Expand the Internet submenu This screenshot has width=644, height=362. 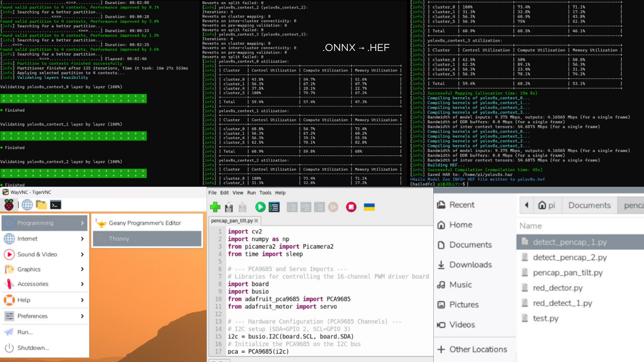(44, 239)
